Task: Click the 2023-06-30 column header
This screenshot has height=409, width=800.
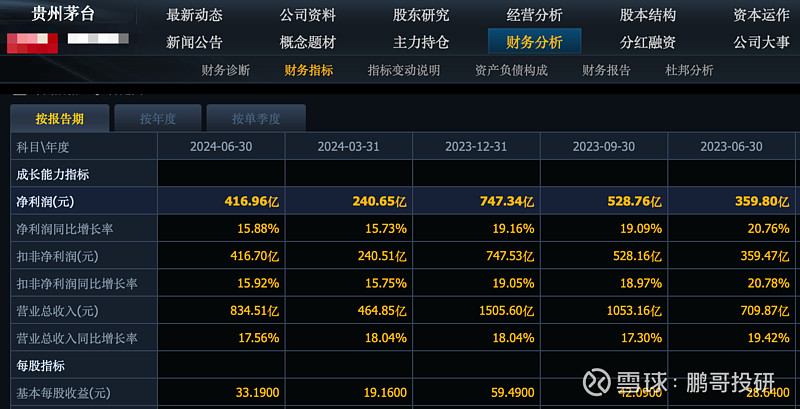Action: tap(731, 147)
